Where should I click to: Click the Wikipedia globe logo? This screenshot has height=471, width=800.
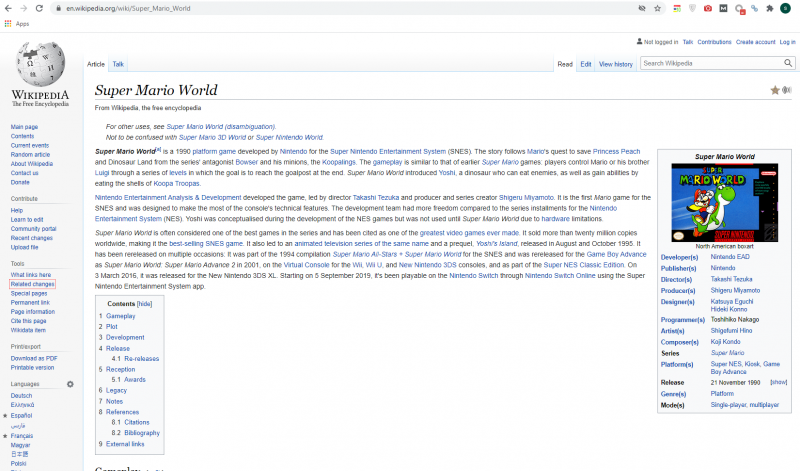pos(40,64)
